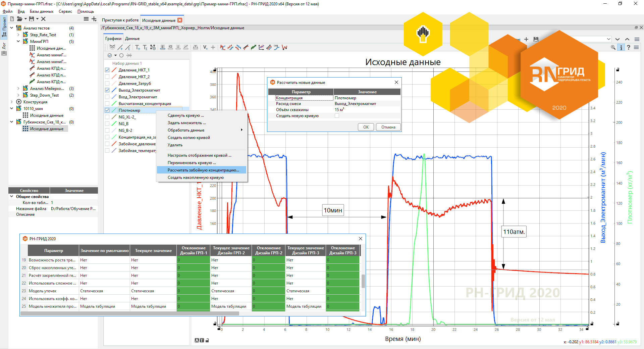Check the Создать новую кривую checkbox
Image resolution: width=644 pixels, height=349 pixels.
(x=337, y=116)
